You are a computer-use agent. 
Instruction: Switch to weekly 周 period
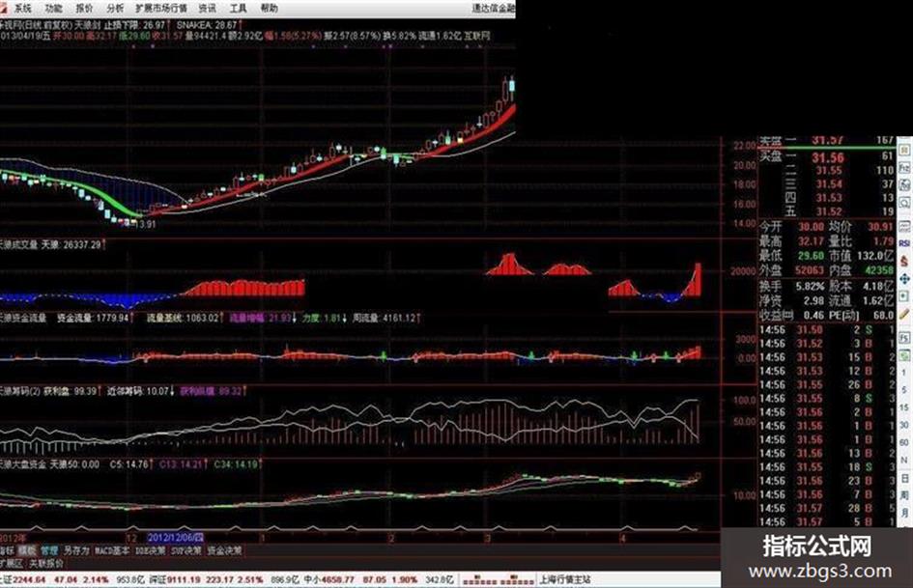[905, 495]
